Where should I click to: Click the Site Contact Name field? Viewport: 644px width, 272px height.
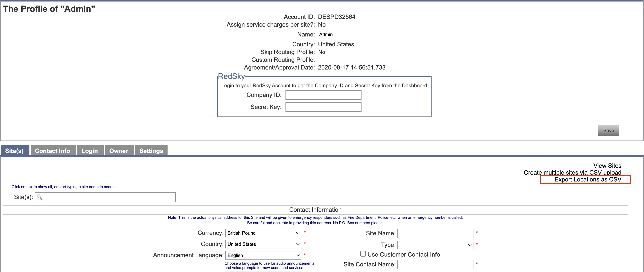click(435, 264)
